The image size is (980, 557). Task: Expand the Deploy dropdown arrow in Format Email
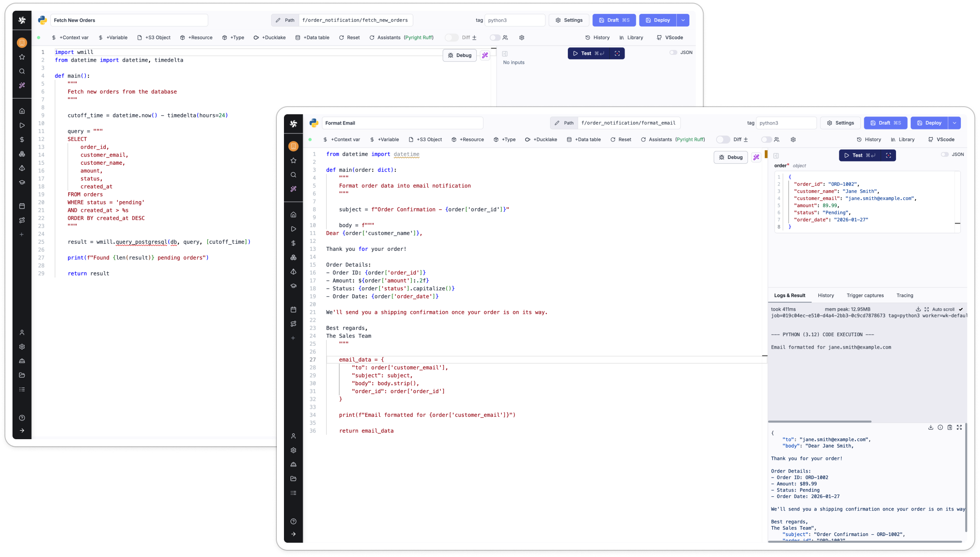coord(954,123)
